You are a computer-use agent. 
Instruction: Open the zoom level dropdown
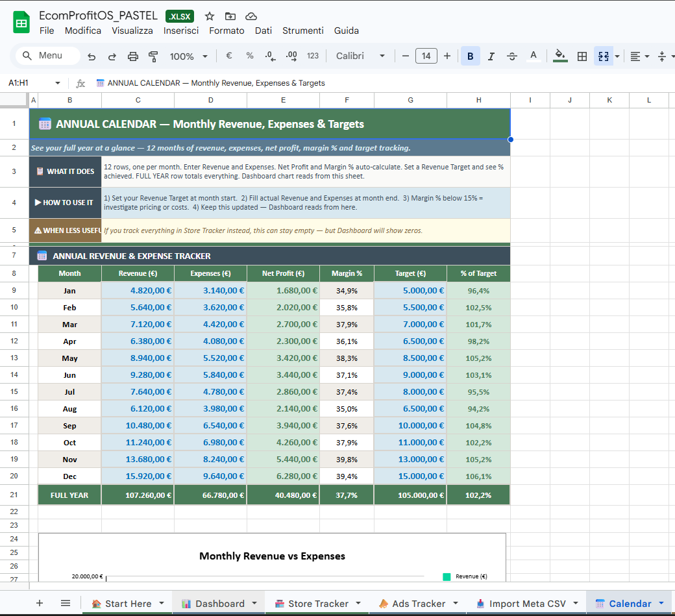[188, 56]
